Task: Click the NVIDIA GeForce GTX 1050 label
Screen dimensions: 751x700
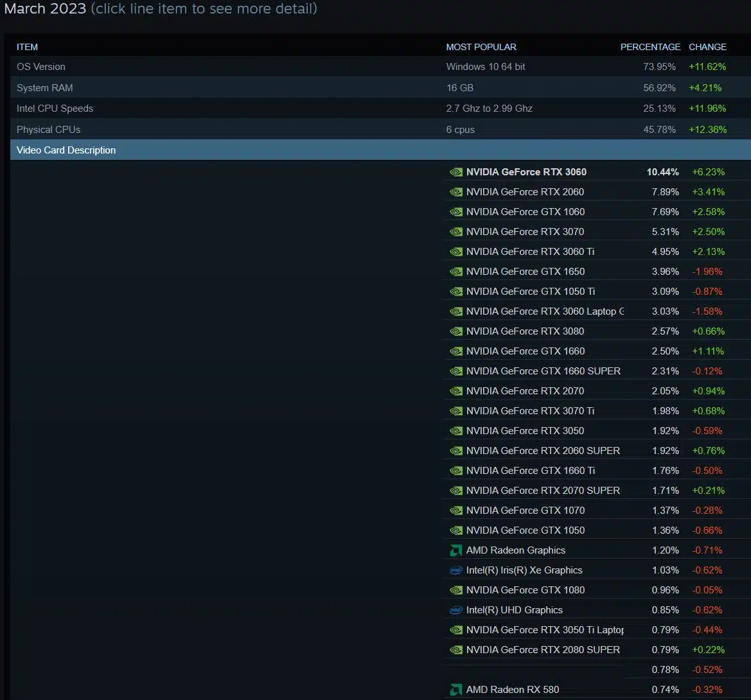Action: pos(526,530)
